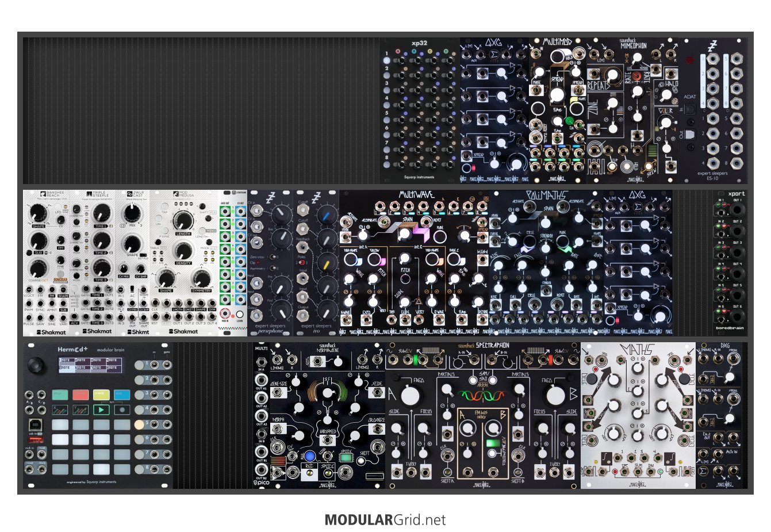This screenshot has height=532, width=771.
Task: Tap the X effects button on Hermod+
Action: 60,410
